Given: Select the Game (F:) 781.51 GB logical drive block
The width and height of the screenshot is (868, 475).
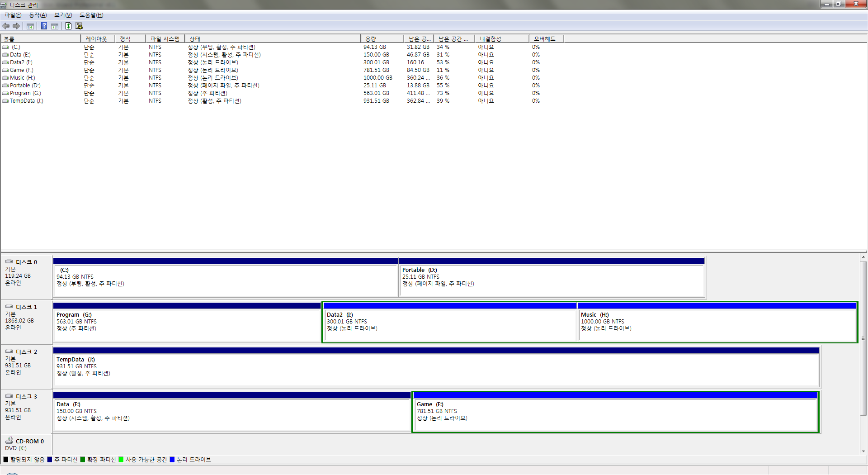Looking at the screenshot, I should (616, 412).
